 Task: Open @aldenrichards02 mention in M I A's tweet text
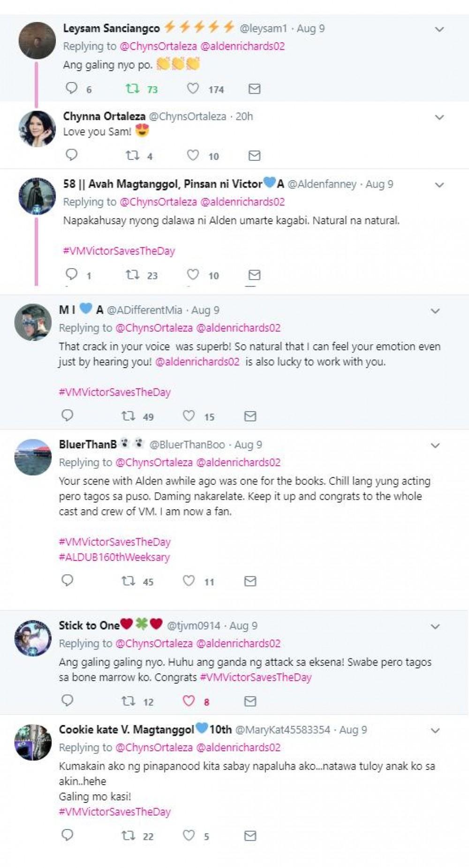pyautogui.click(x=197, y=362)
